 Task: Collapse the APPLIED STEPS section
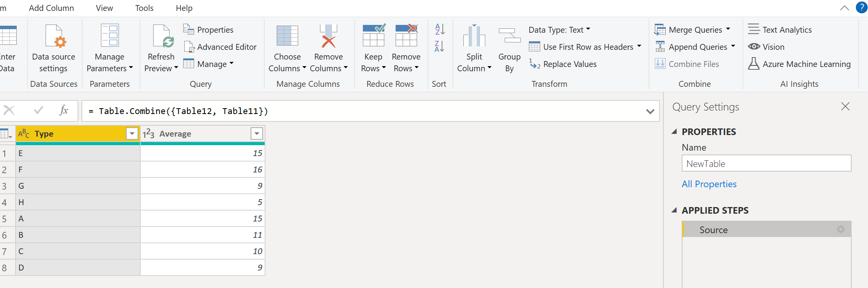pyautogui.click(x=674, y=210)
